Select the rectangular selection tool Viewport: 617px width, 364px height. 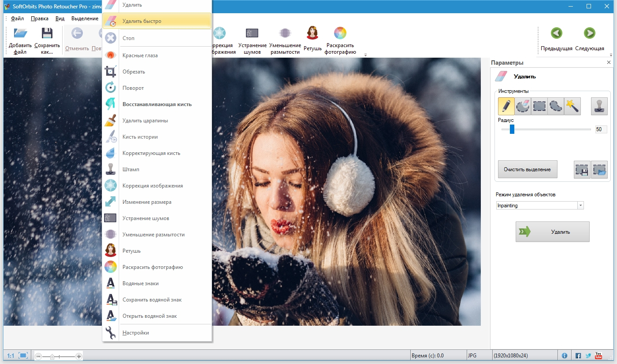point(539,106)
